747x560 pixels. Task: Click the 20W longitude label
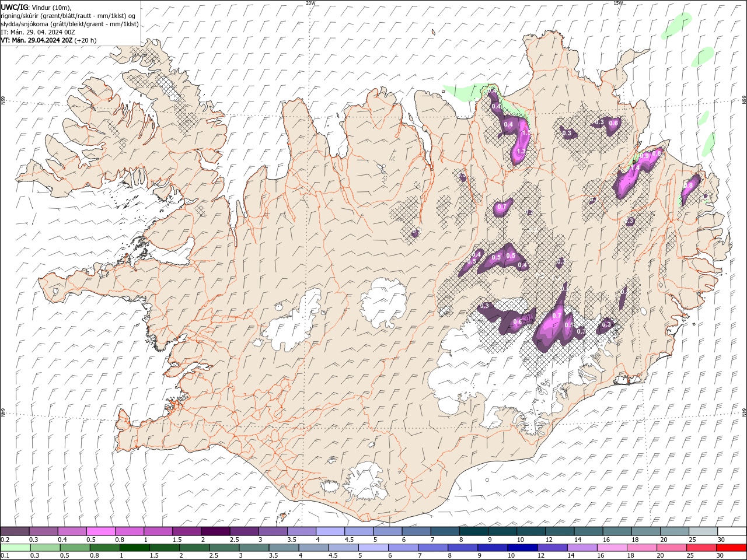point(310,3)
